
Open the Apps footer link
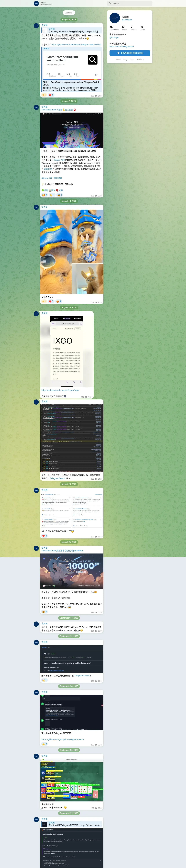click(132, 60)
